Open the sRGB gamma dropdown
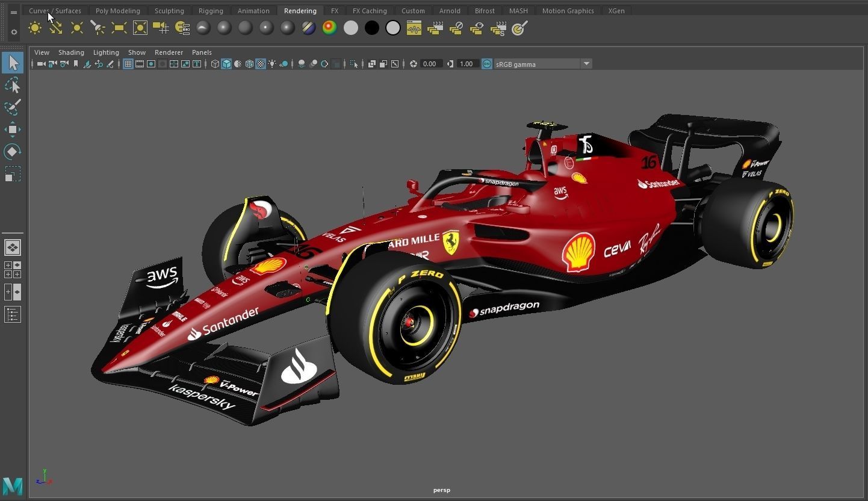868x501 pixels. pos(586,64)
